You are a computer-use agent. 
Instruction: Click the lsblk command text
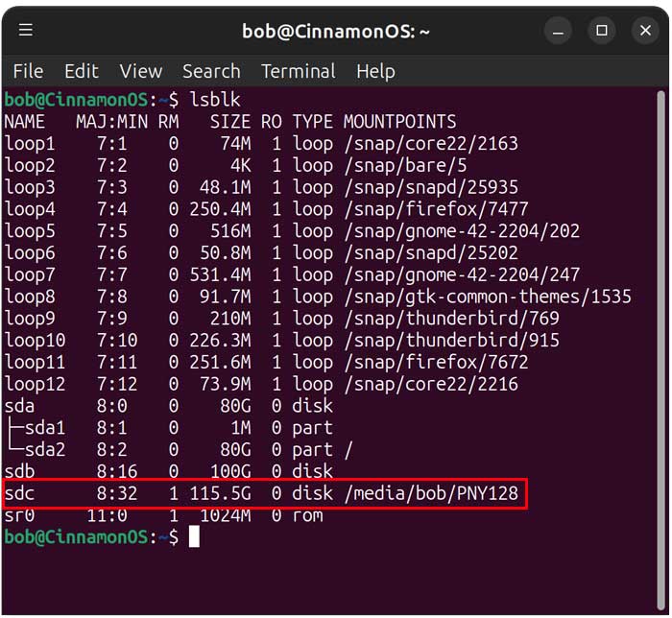(216, 100)
